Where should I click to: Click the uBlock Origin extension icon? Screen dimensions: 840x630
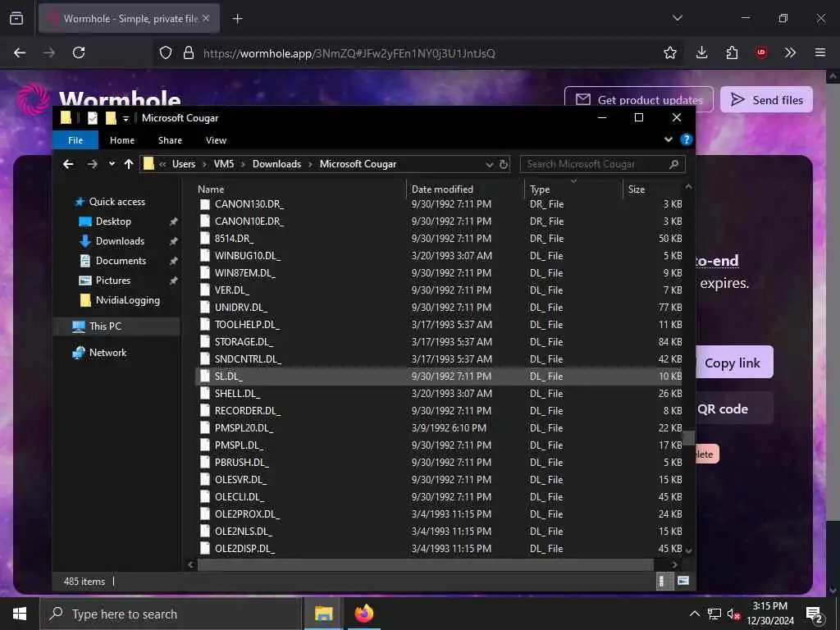pos(760,52)
